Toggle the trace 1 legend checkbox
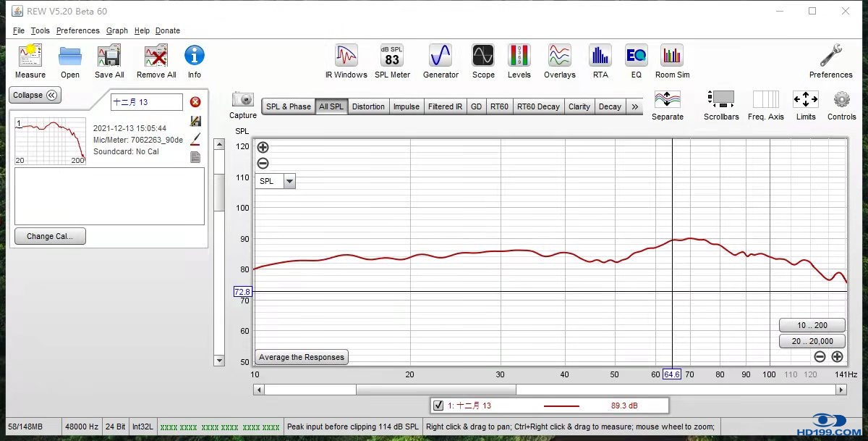 tap(438, 406)
